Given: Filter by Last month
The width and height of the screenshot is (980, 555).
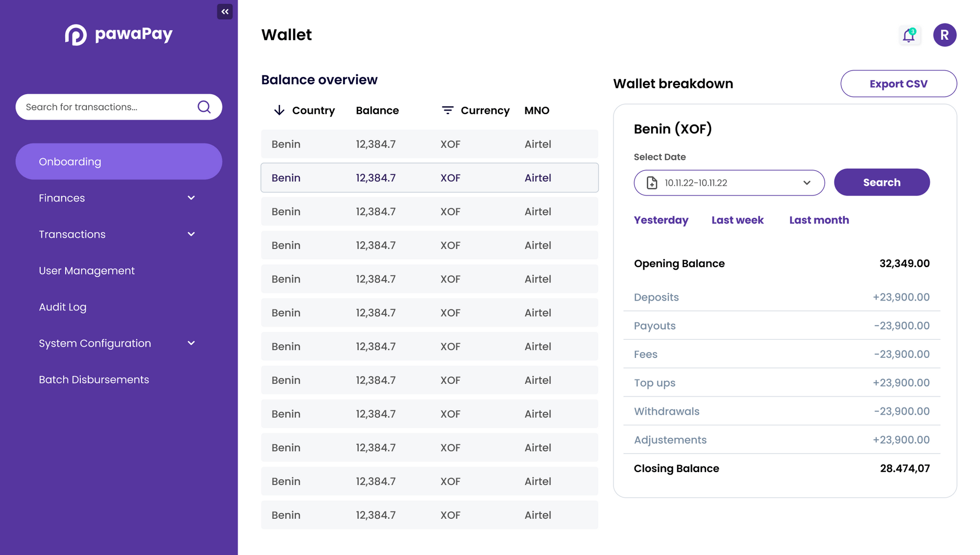Looking at the screenshot, I should pos(819,220).
